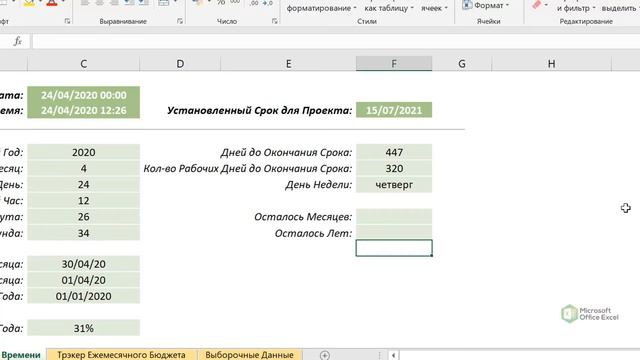This screenshot has width=640, height=360.
Task: Click the День Недели label
Action: (x=318, y=184)
